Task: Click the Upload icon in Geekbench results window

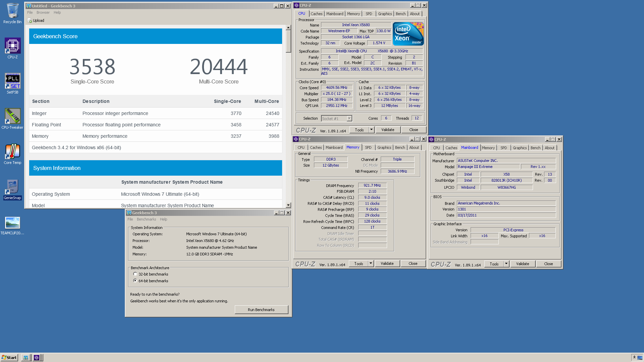Action: 30,20
